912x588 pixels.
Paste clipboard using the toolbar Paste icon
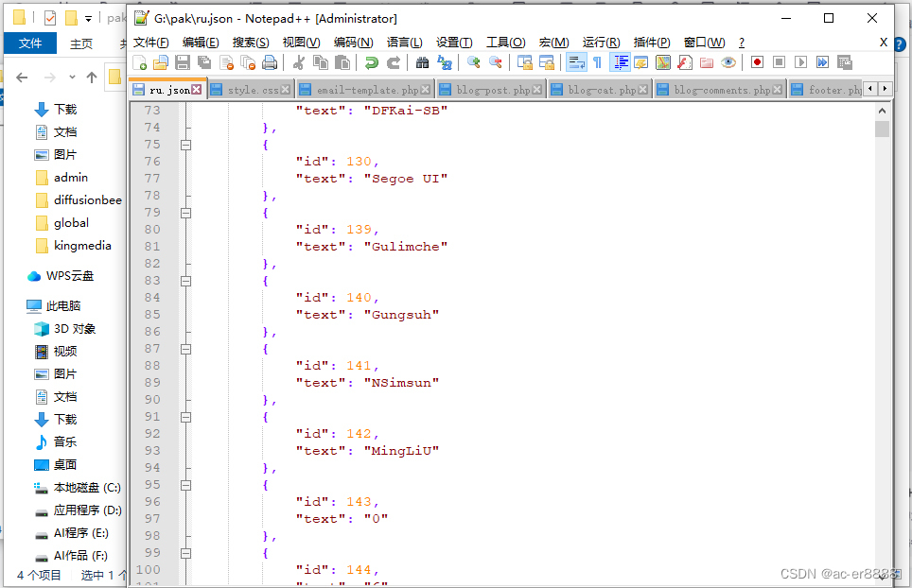coord(342,62)
